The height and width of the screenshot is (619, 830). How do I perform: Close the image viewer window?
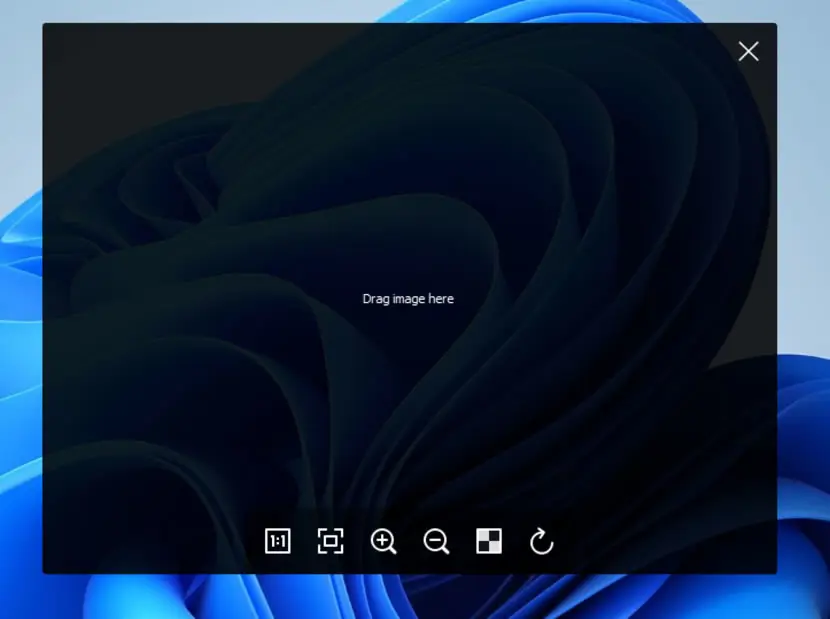click(x=748, y=51)
